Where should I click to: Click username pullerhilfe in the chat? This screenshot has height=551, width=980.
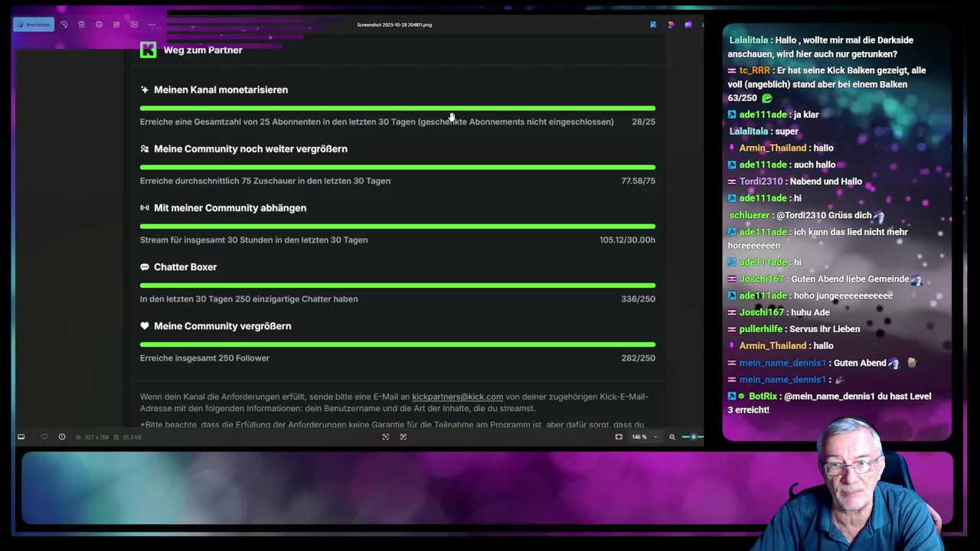click(761, 329)
